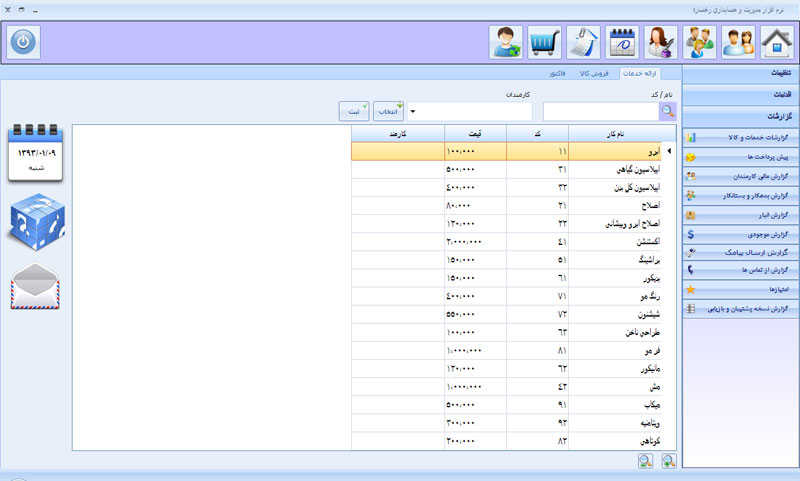
Task: Expand the تنظیمات sidebar section
Action: [741, 73]
